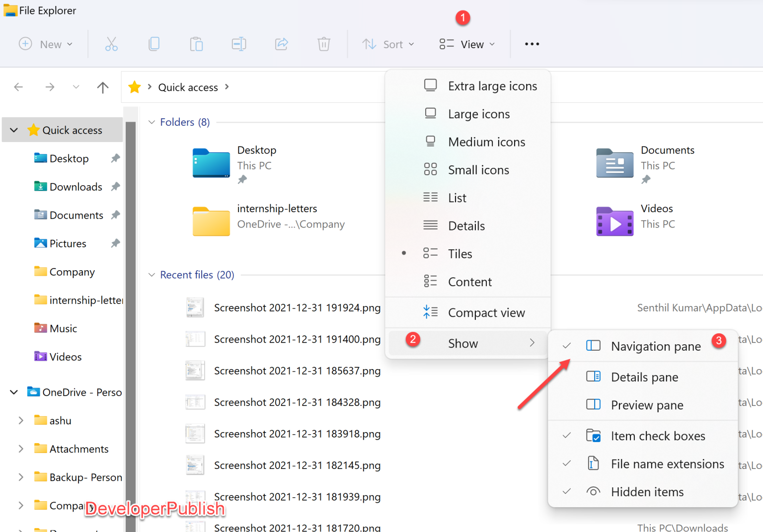Click the Delete icon in the command bar
This screenshot has width=763, height=532.
click(x=323, y=44)
